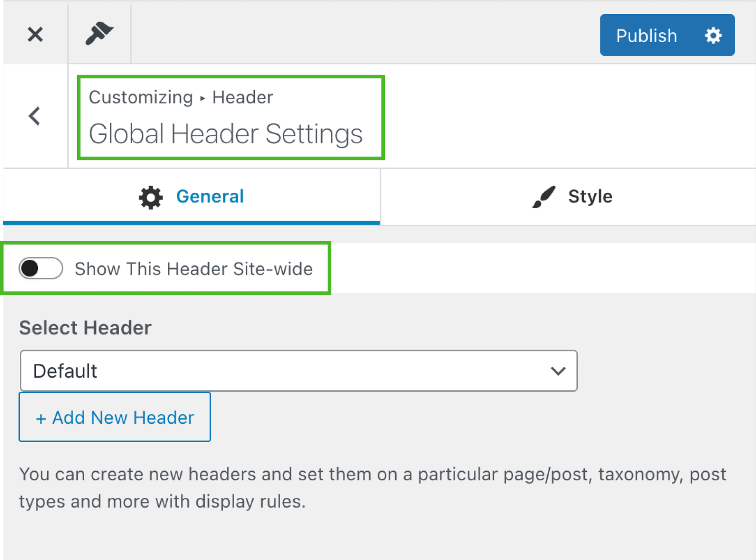The height and width of the screenshot is (560, 756).
Task: Click Add New Header
Action: pyautogui.click(x=114, y=417)
